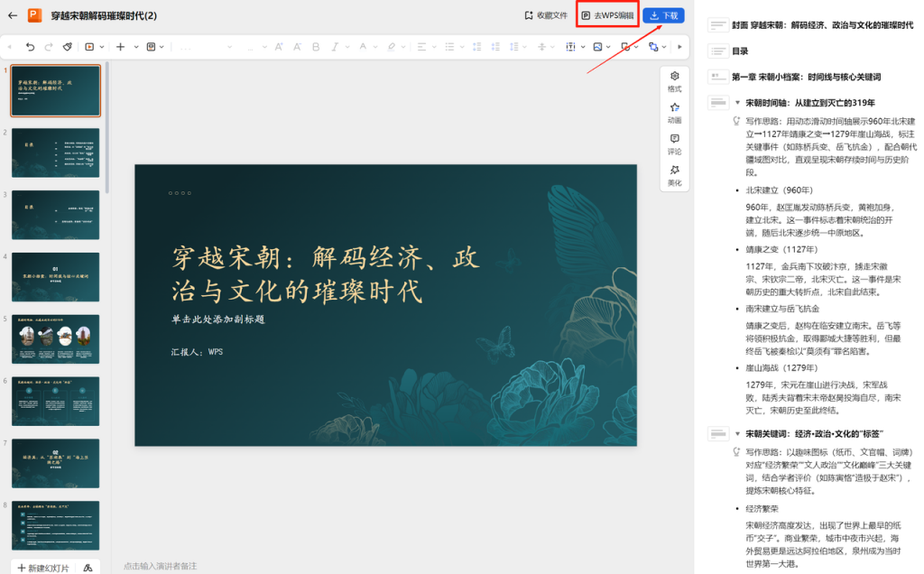Viewport: 924px width, 574px height.
Task: Set text alignment with the align icon
Action: (421, 47)
